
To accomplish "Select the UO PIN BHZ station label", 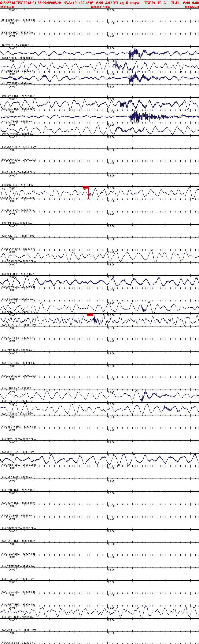I will [x=17, y=223].
